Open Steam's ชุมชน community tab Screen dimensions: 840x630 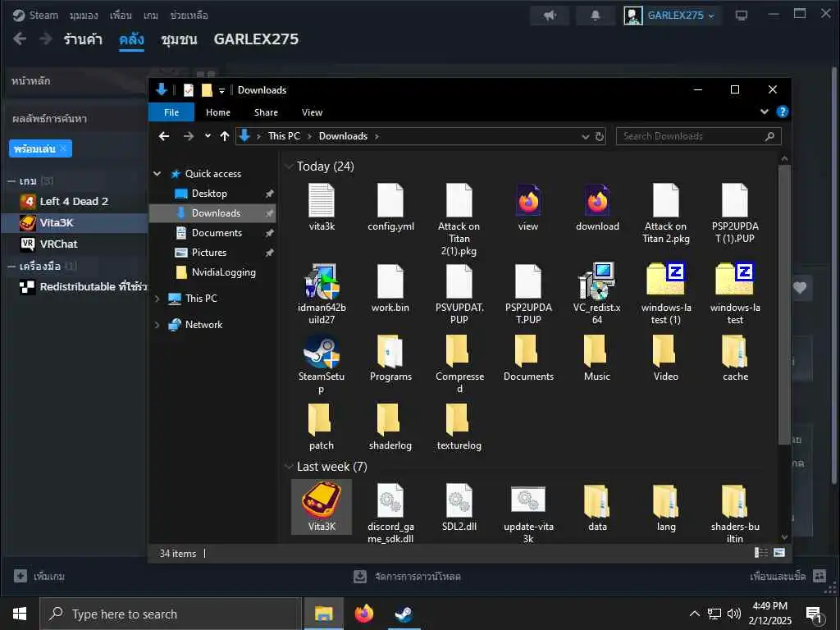click(x=179, y=39)
